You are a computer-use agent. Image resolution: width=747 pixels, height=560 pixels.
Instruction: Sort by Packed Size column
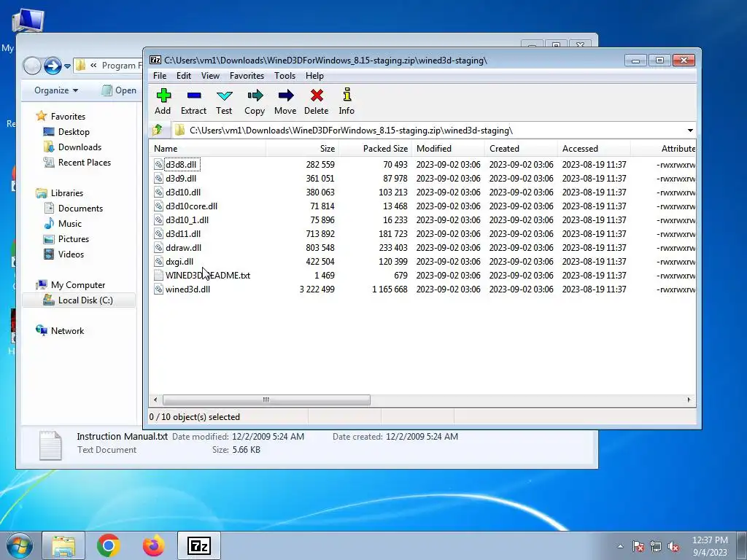(375, 149)
